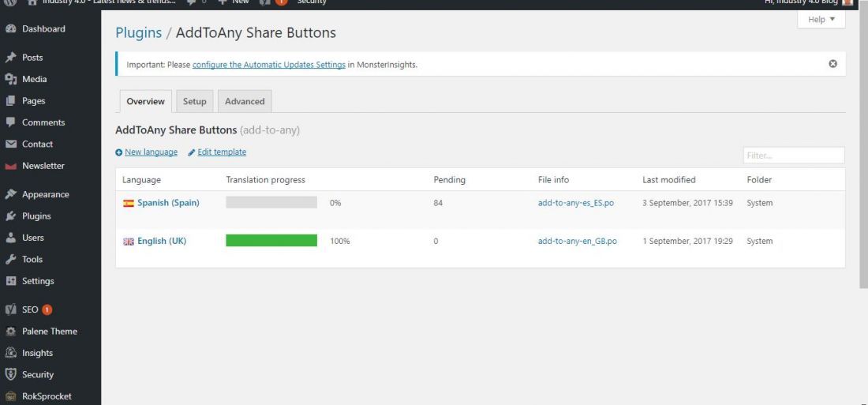
Task: Click the SEO notification badge
Action: [47, 309]
